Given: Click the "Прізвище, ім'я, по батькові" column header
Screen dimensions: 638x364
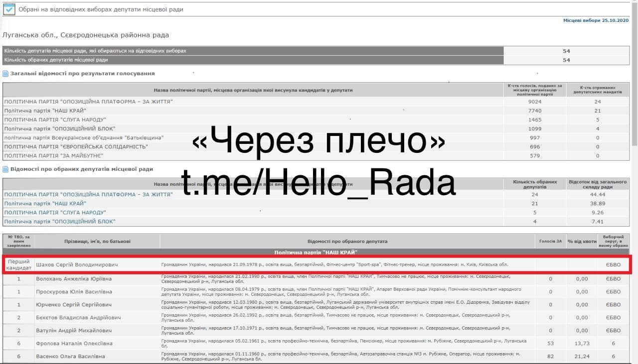Looking at the screenshot, I should tap(97, 242).
